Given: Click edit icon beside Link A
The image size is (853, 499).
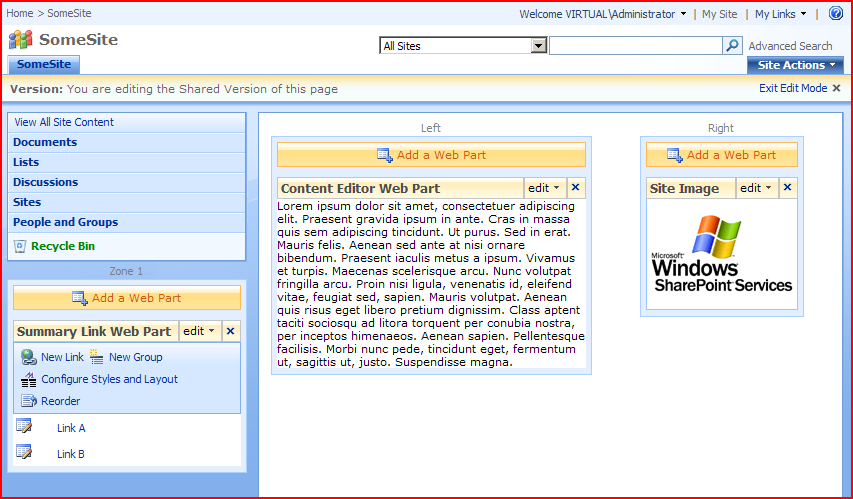Looking at the screenshot, I should (x=24, y=427).
